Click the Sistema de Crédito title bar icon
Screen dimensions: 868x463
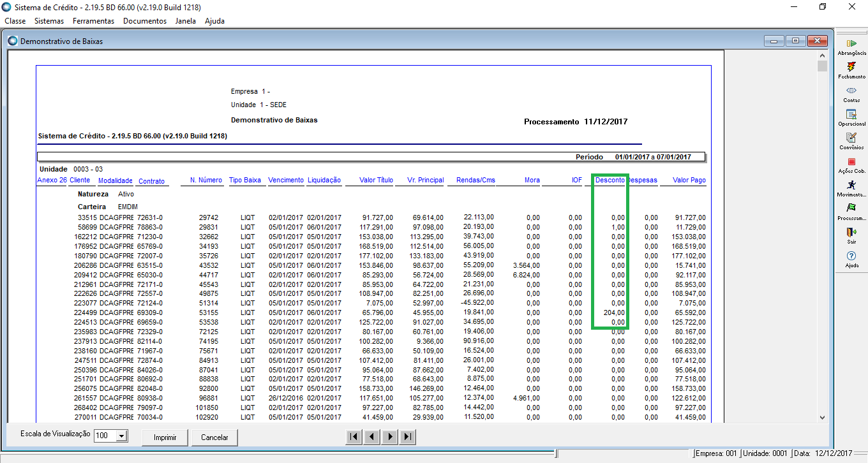[x=6, y=6]
